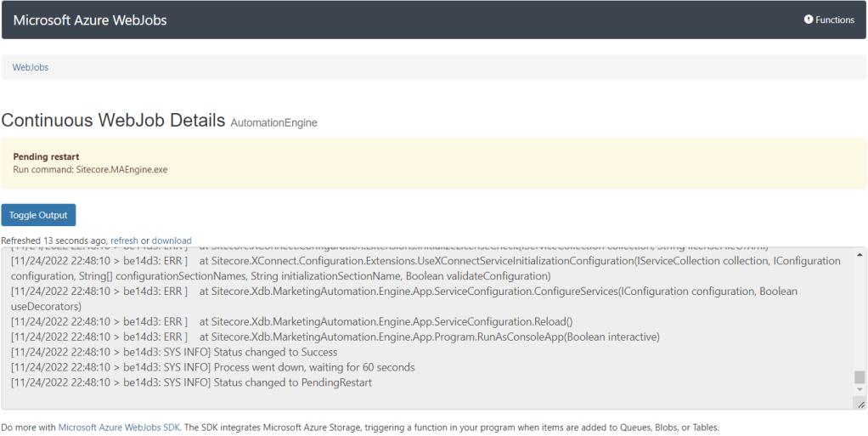This screenshot has width=868, height=436.
Task: Click the Run command Sitecore.MAEngine.exe text
Action: pyautogui.click(x=90, y=169)
